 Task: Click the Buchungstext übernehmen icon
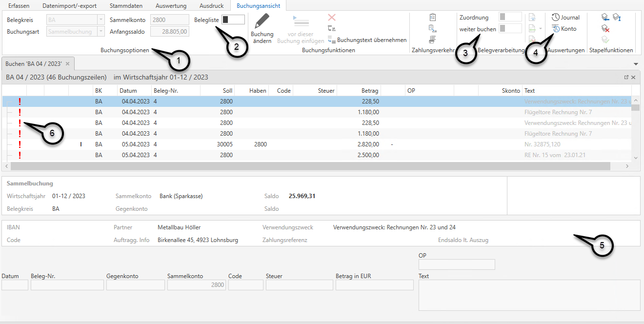332,40
